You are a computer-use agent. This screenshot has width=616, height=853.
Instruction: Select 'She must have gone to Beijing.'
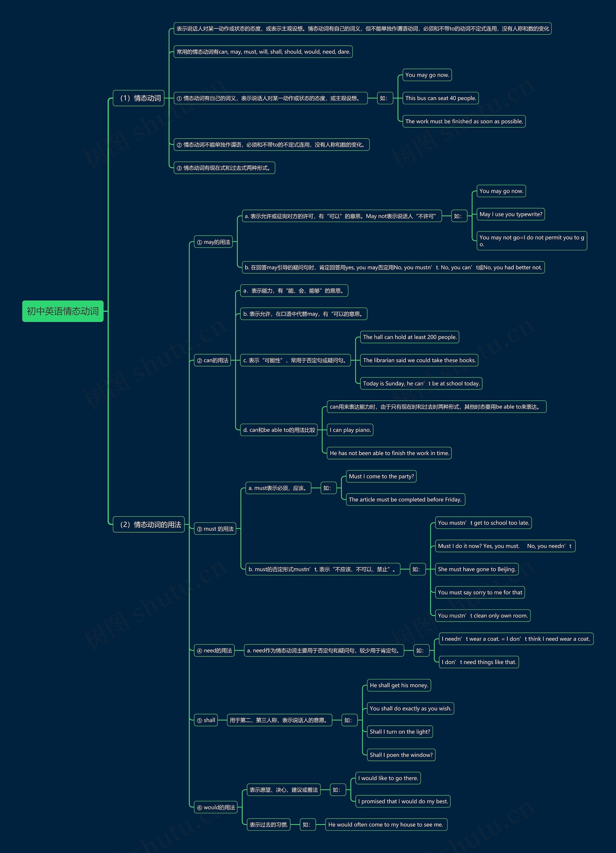(x=476, y=569)
